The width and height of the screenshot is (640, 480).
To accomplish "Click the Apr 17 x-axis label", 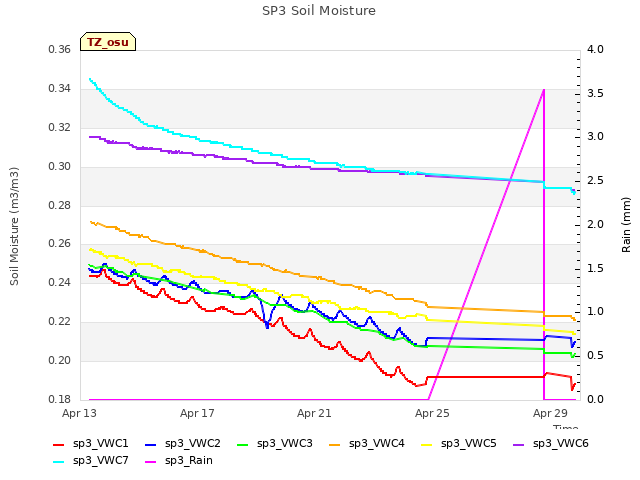I will point(197,413).
